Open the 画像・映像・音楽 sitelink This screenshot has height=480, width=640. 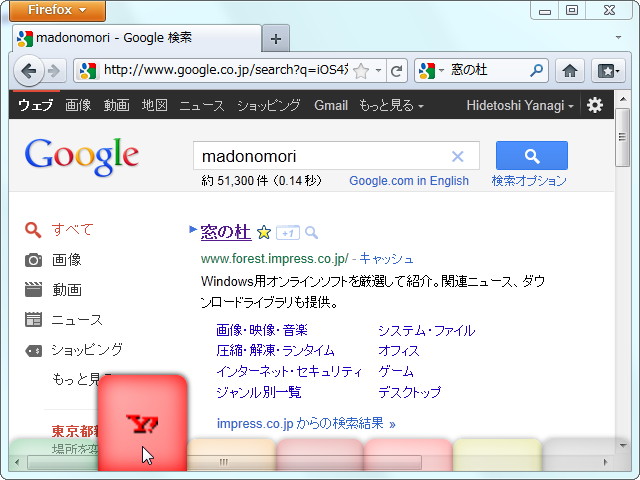pos(262,330)
